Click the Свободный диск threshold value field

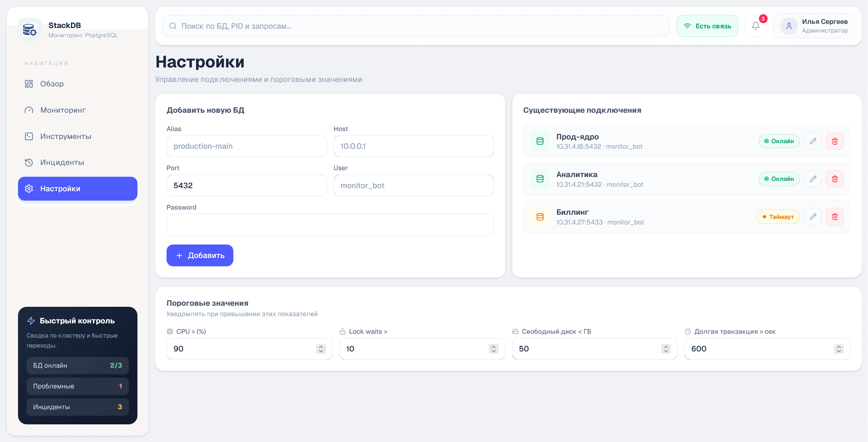[x=589, y=349]
